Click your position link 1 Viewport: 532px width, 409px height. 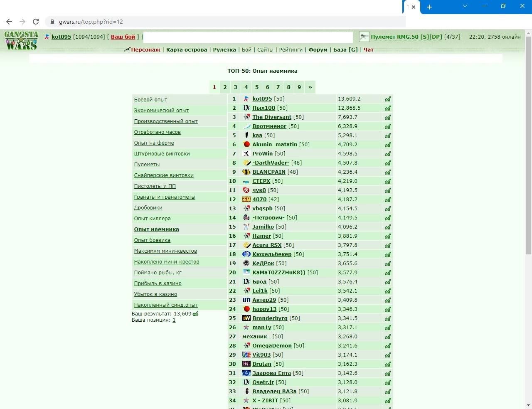[x=174, y=320]
